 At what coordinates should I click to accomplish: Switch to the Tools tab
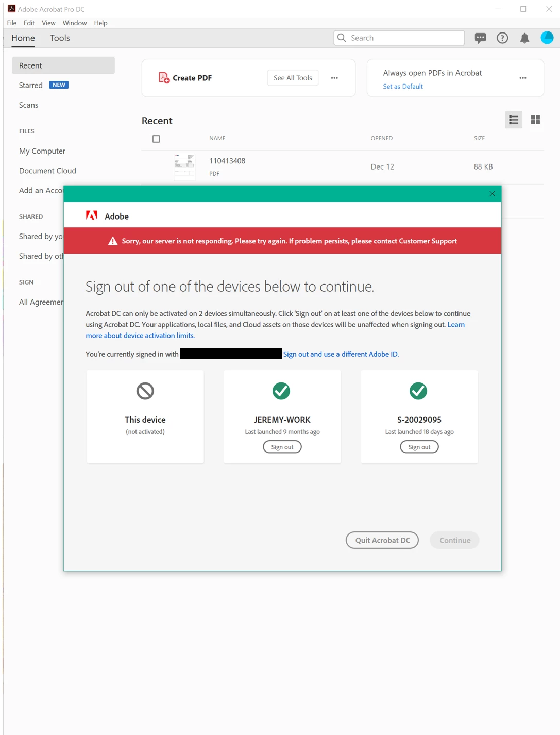point(60,38)
